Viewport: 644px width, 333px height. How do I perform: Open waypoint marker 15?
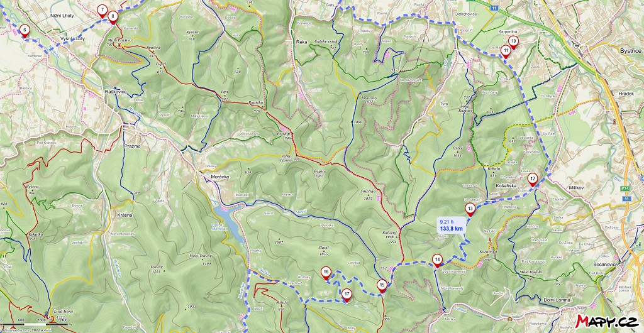point(382,286)
